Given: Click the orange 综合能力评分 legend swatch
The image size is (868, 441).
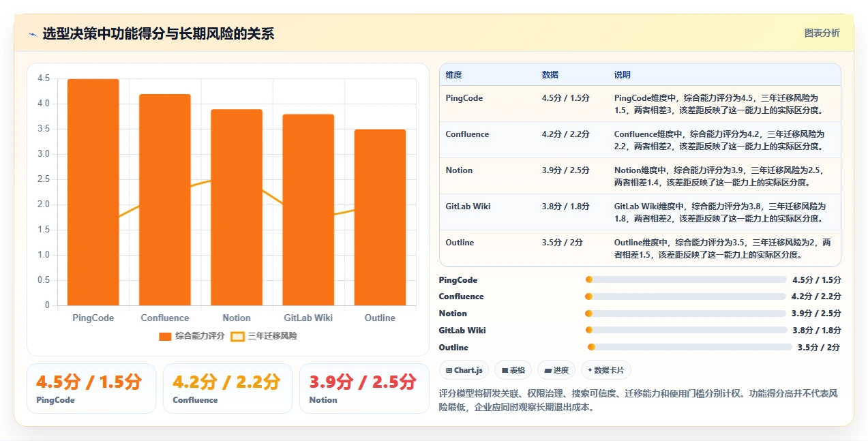Looking at the screenshot, I should click(x=165, y=337).
